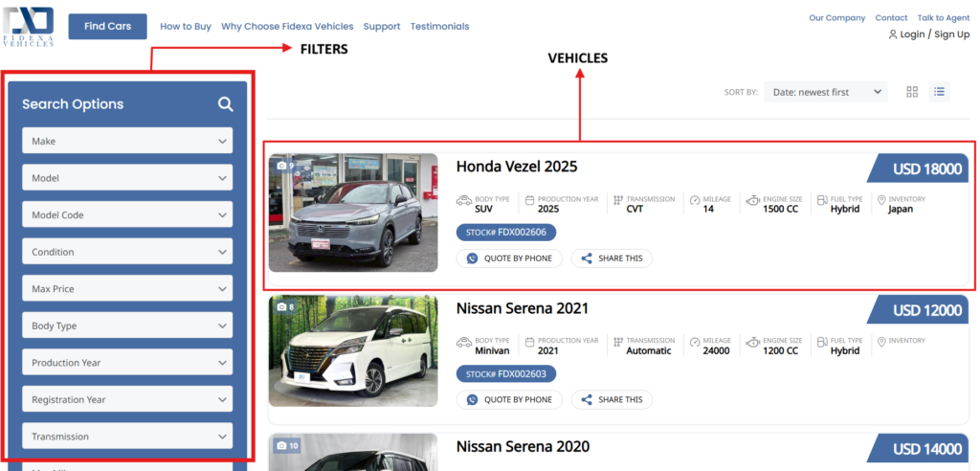The width and height of the screenshot is (980, 471).
Task: Click the search magnifier icon in Search Options
Action: point(225,104)
